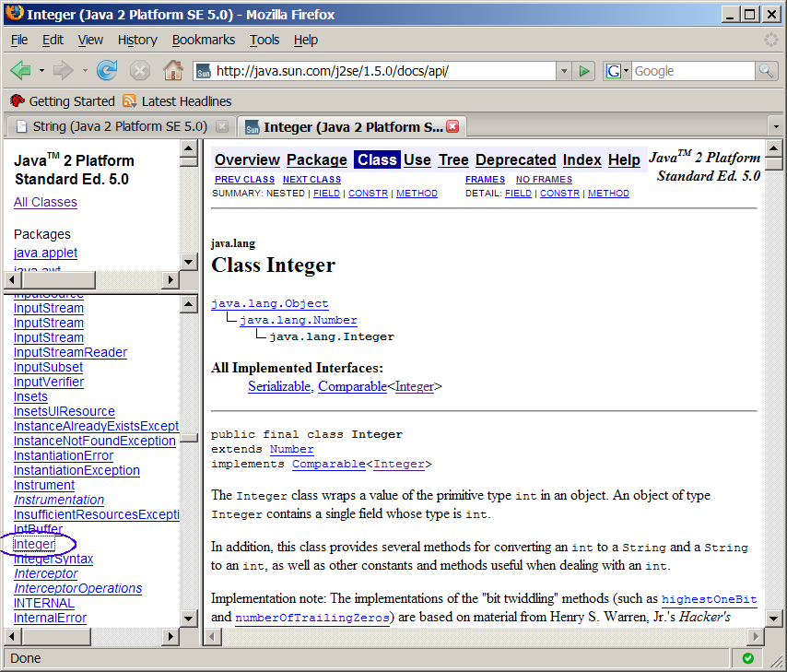Go to PREV CLASS
Screen dimensions: 787x672
tap(244, 180)
